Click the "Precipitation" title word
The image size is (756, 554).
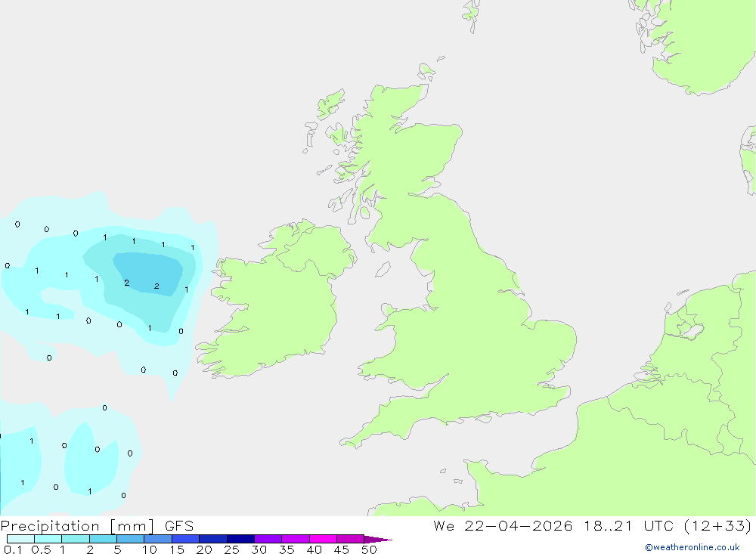point(50,526)
